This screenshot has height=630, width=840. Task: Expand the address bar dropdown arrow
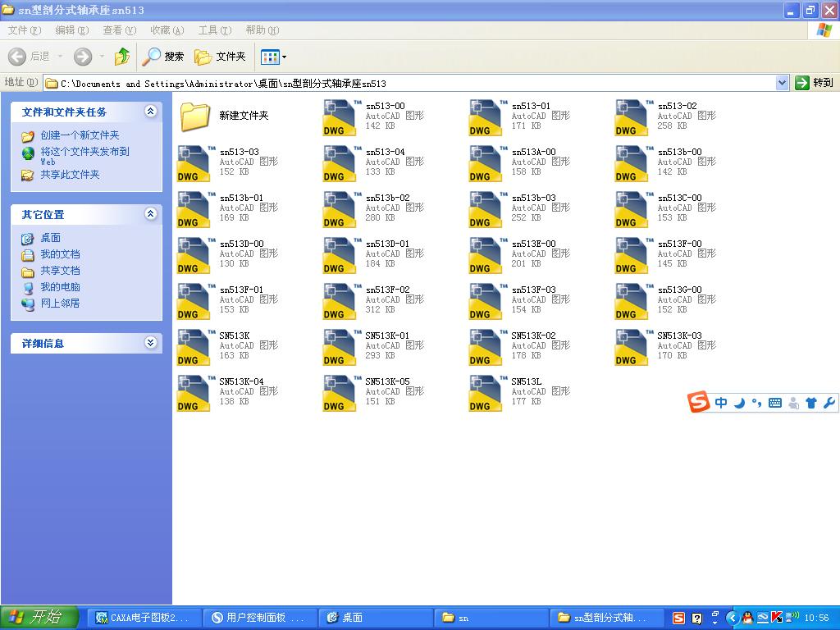click(782, 83)
